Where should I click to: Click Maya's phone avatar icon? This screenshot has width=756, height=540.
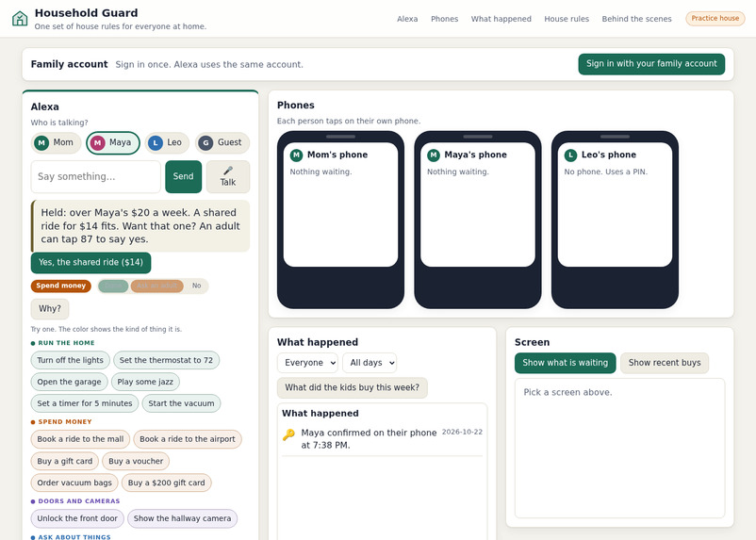tap(434, 155)
